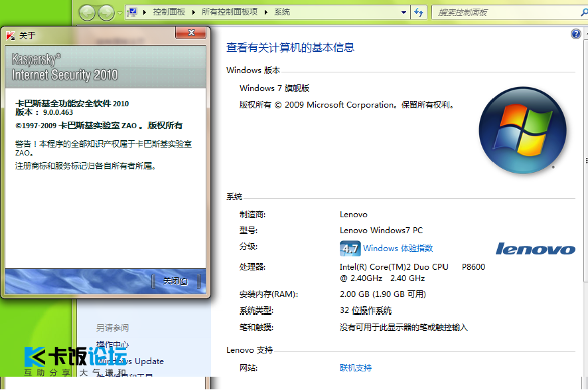Open Windows Update from the left pane
588x390 pixels.
click(131, 361)
